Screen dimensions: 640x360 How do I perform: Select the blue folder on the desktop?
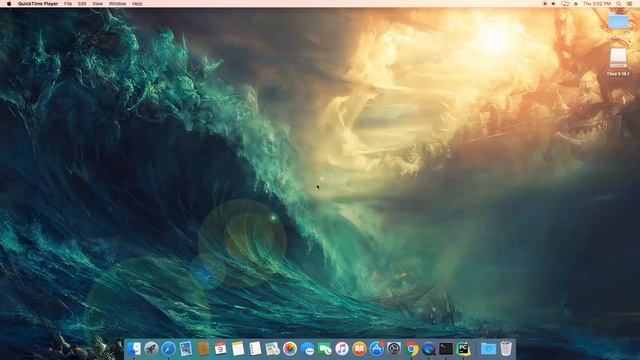pos(619,22)
